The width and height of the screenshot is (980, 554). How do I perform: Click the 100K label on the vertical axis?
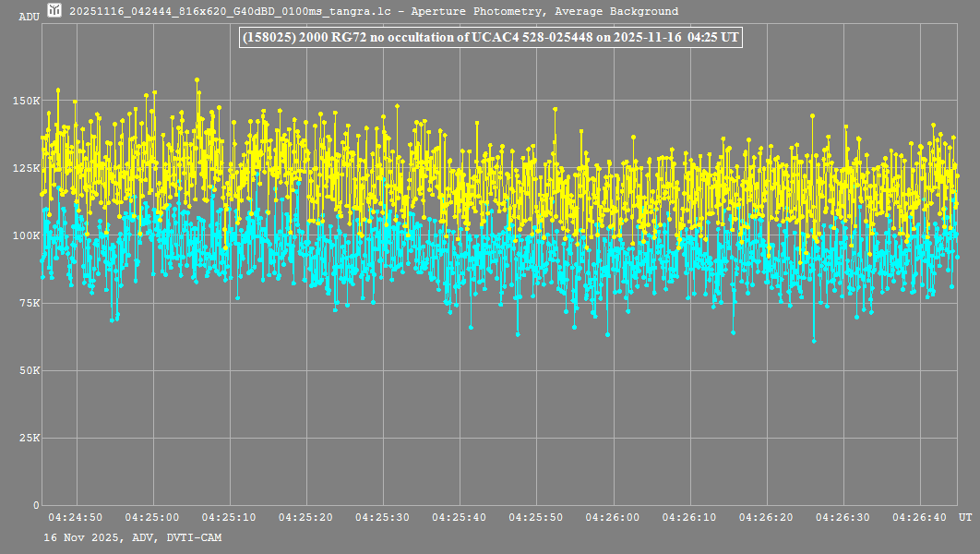tap(26, 235)
